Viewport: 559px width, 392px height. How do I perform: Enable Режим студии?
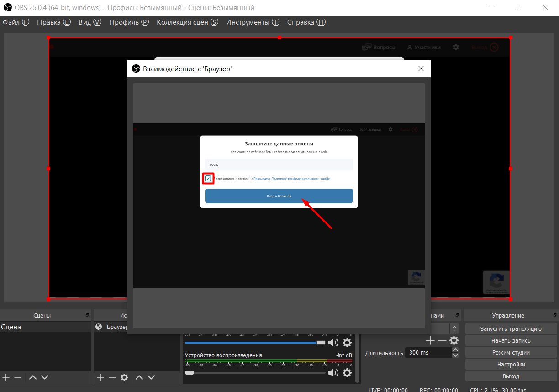point(511,352)
